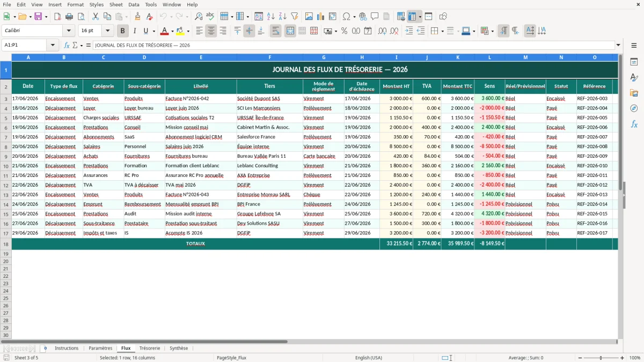Viewport: 644px width, 362px height.
Task: Apply AutoFilter funnel icon
Action: (x=294, y=17)
